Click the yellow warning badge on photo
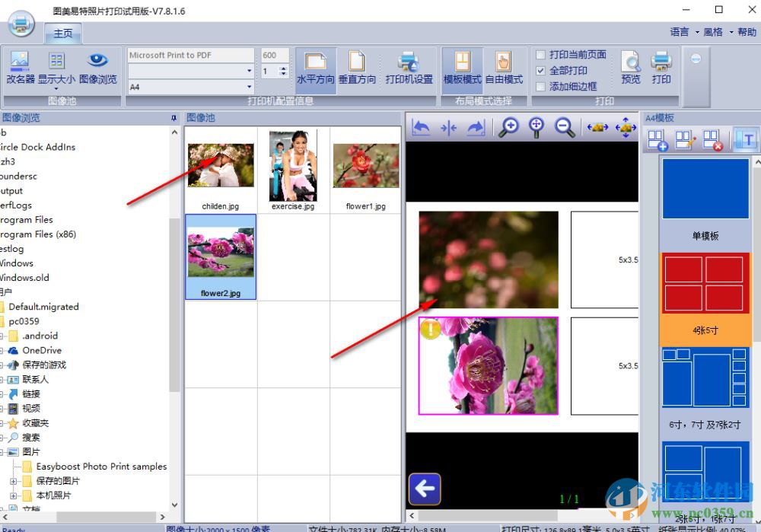 click(x=430, y=329)
